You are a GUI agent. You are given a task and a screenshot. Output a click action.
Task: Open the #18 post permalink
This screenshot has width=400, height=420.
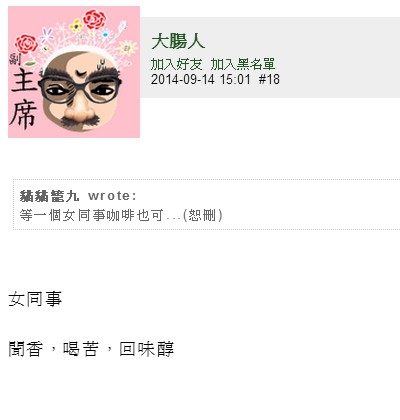(x=269, y=79)
